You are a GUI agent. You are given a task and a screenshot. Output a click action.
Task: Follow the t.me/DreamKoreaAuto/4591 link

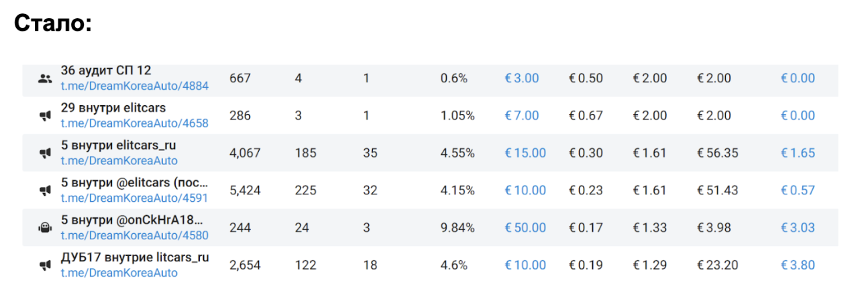(134, 198)
